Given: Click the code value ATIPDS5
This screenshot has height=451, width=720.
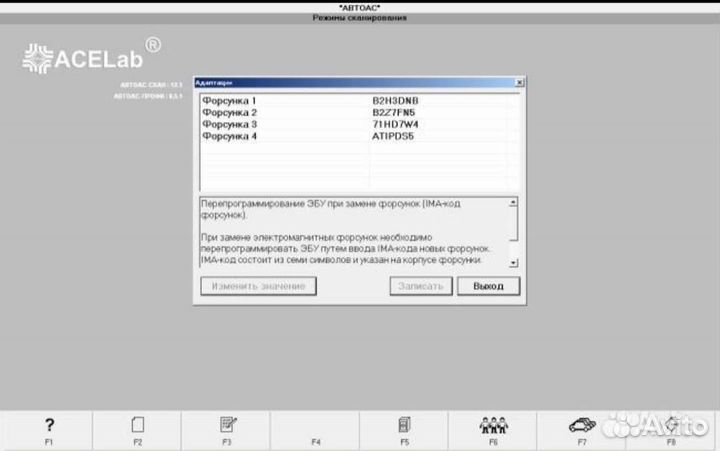Looking at the screenshot, I should tap(393, 136).
